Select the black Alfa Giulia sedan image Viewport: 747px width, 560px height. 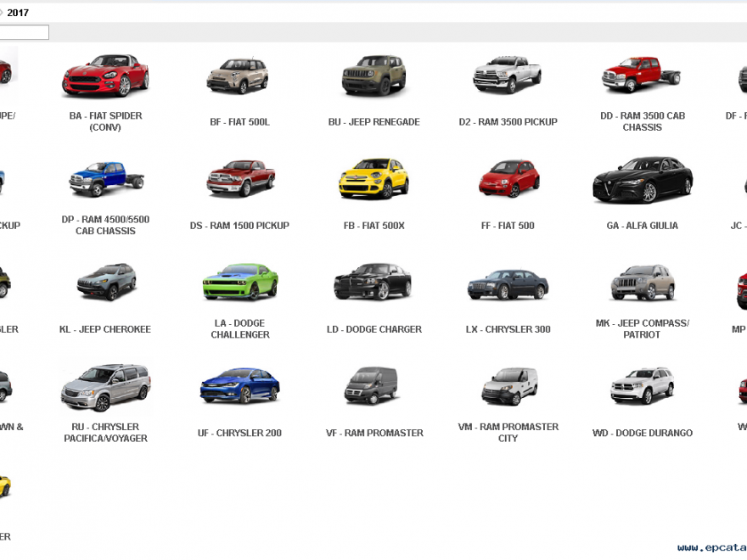[642, 179]
